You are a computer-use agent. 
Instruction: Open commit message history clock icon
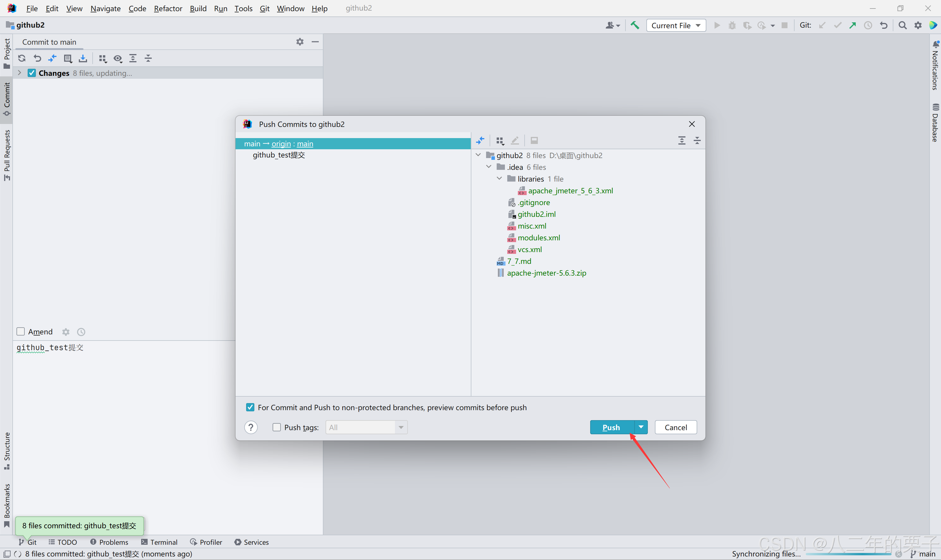point(81,332)
